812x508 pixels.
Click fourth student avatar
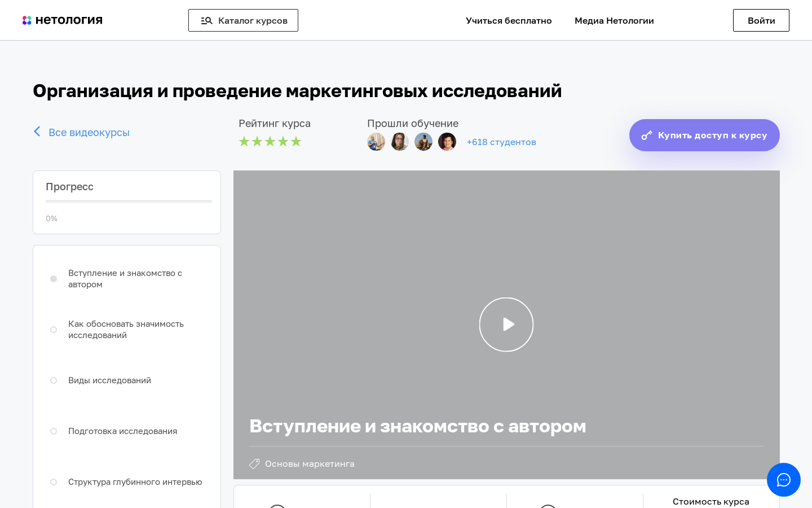coord(447,142)
